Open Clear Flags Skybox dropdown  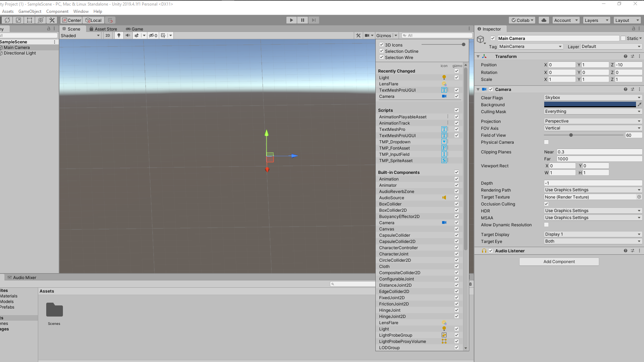tap(593, 98)
